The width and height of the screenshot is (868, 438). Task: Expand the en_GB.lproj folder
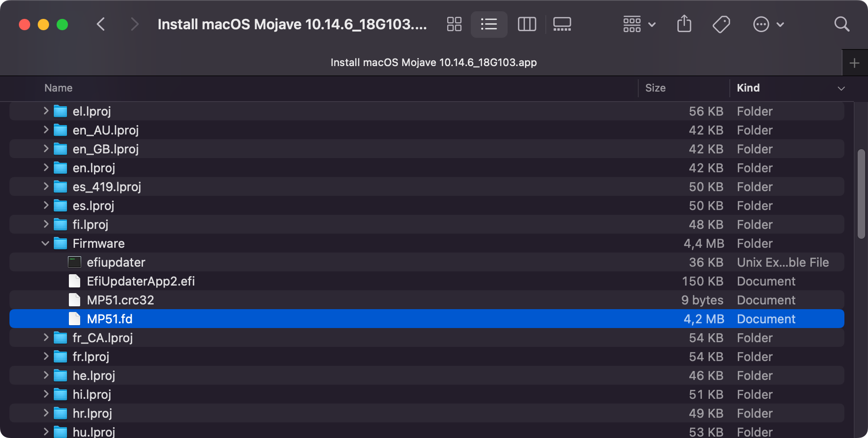click(x=46, y=149)
